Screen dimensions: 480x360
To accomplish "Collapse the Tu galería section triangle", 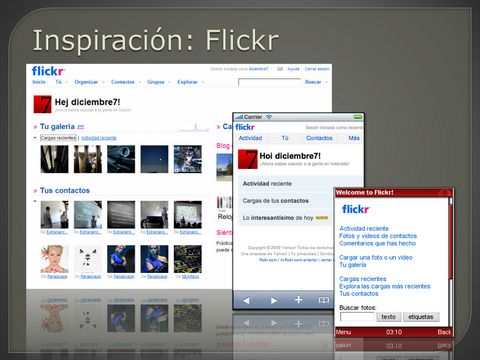I will point(35,137).
